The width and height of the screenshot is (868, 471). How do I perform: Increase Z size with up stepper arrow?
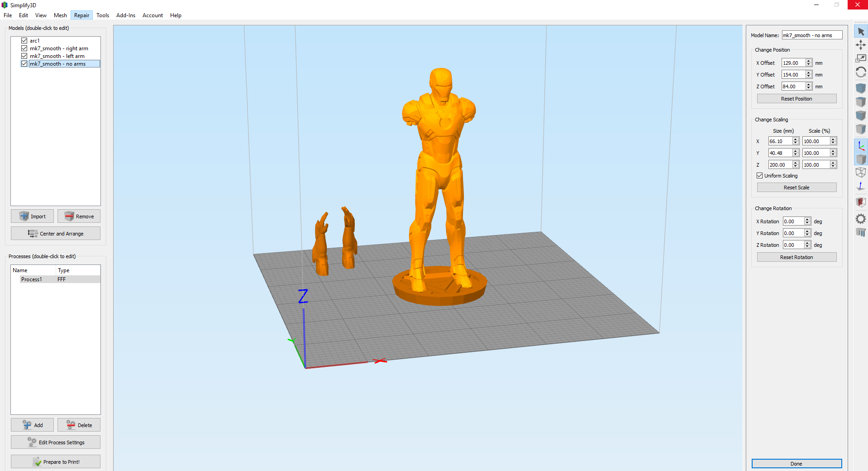pos(796,163)
